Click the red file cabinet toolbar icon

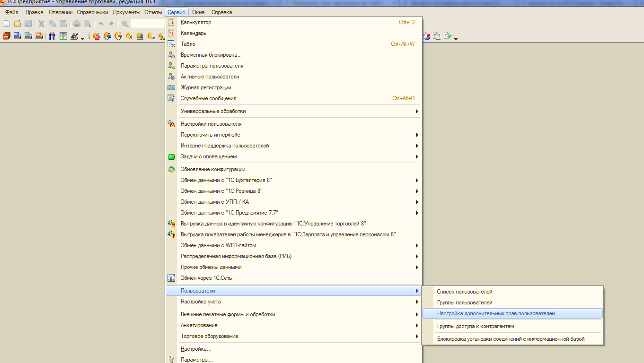7,36
